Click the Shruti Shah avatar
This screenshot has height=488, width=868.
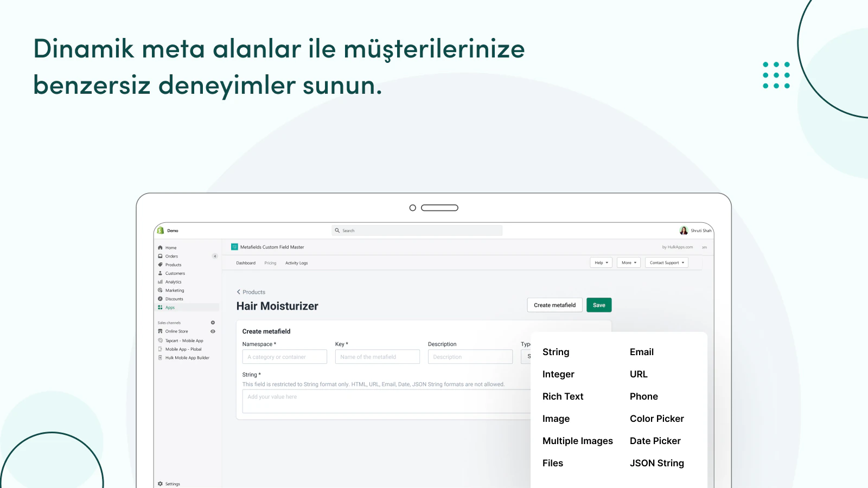(x=684, y=230)
